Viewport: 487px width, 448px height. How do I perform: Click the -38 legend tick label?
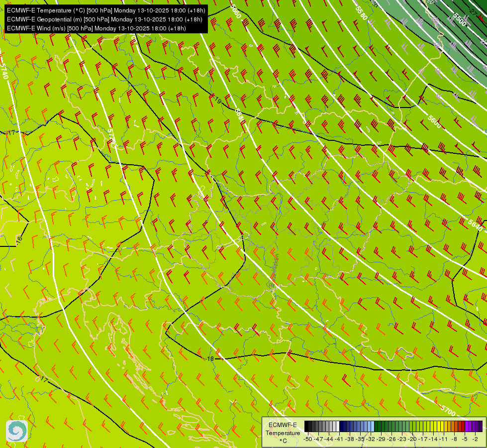(x=350, y=439)
